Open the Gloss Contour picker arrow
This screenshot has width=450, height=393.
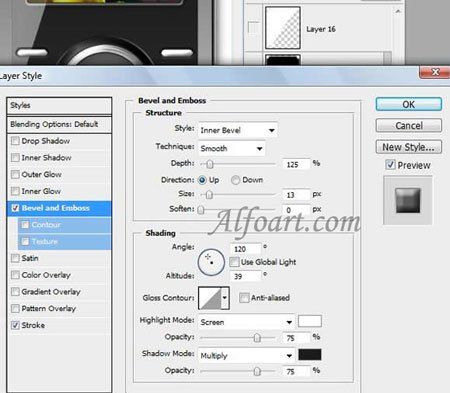(x=225, y=298)
